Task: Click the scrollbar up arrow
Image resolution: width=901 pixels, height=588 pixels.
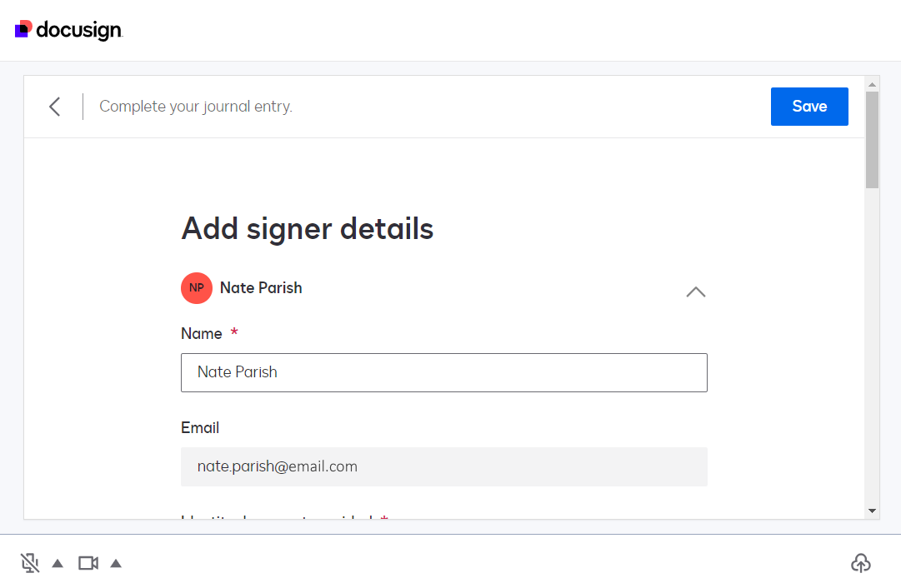Action: click(873, 82)
